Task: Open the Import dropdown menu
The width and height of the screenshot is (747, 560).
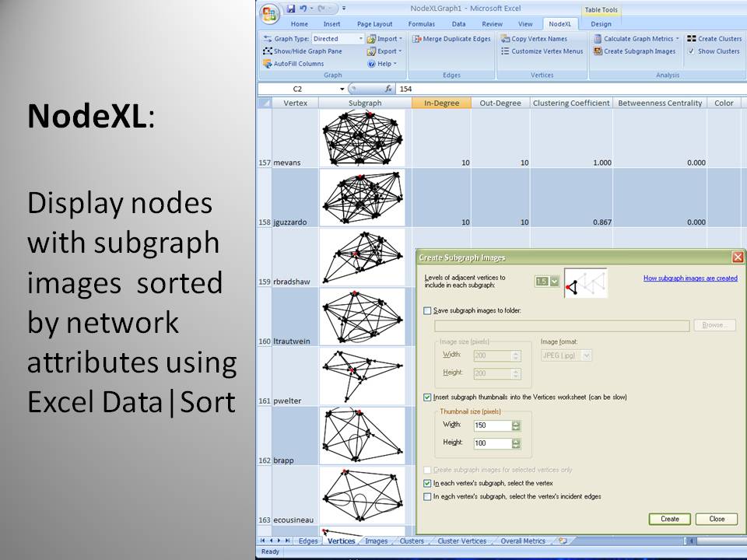Action: [385, 39]
